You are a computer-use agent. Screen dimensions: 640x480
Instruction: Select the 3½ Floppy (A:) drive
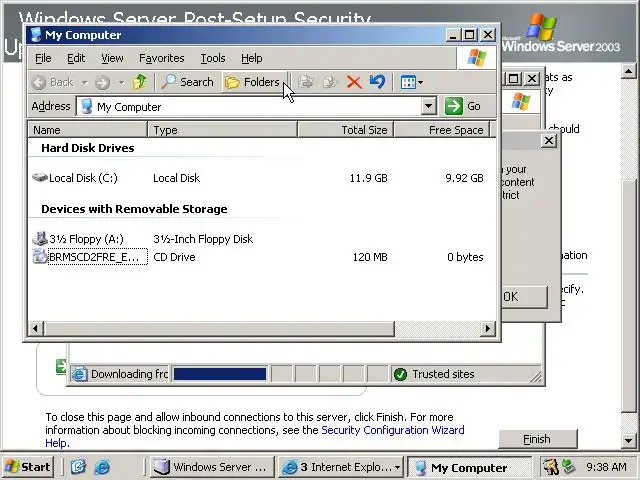pos(78,239)
